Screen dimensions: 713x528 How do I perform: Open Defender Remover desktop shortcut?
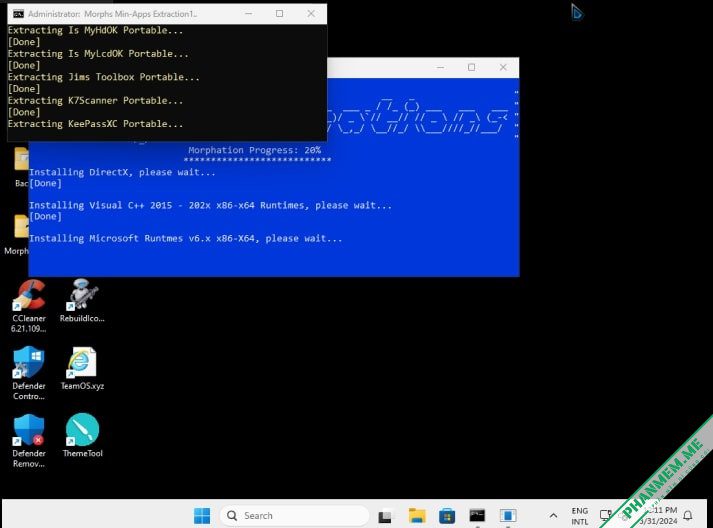click(29, 441)
